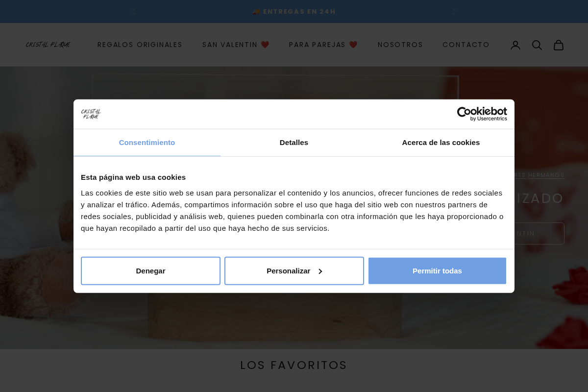Click the Cristal Plaque header logo
The width and height of the screenshot is (588, 392).
[x=48, y=45]
